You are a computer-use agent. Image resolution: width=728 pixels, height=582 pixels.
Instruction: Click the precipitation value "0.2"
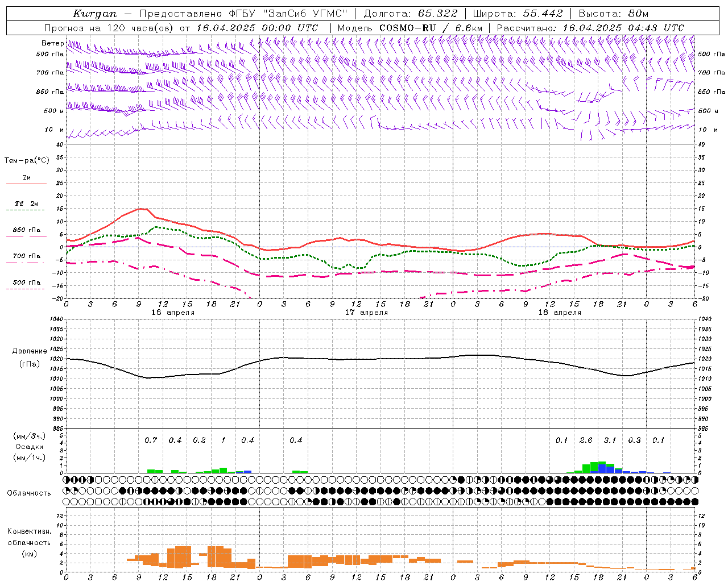pos(199,440)
